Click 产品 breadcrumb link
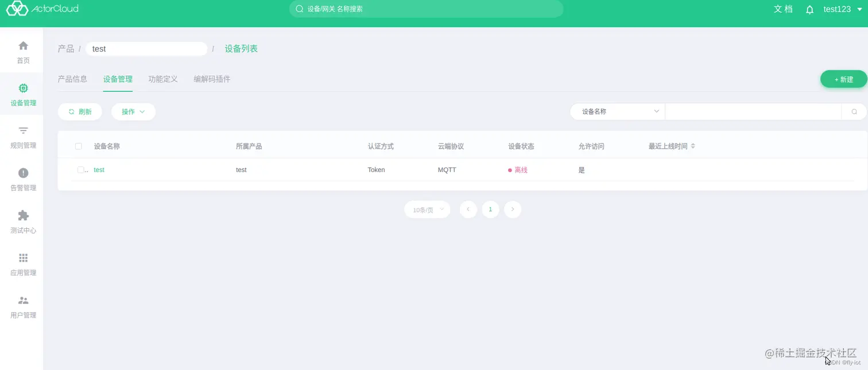 [66, 49]
